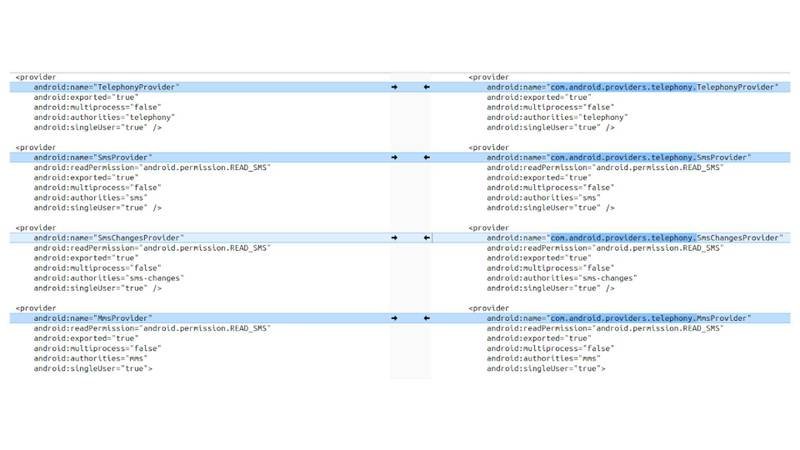Select right pane line ending telephony.SmsProvider
This screenshot has width=800, height=450.
[619, 158]
